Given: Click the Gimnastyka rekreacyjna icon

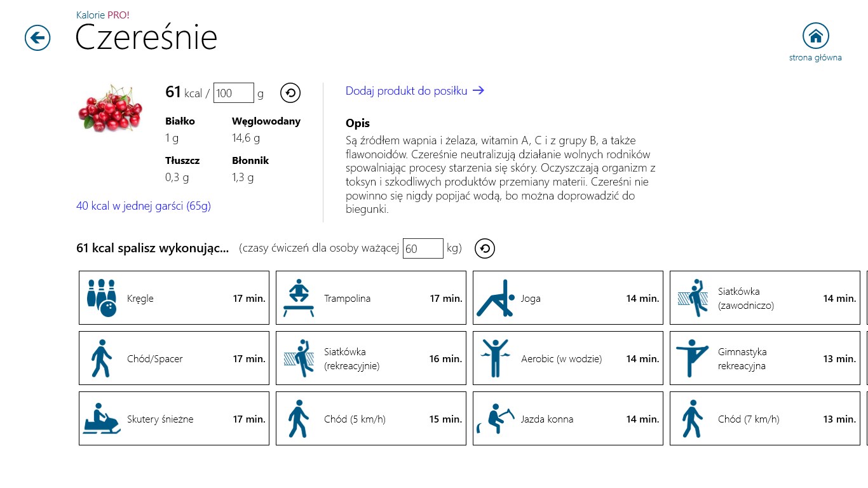Looking at the screenshot, I should (693, 358).
